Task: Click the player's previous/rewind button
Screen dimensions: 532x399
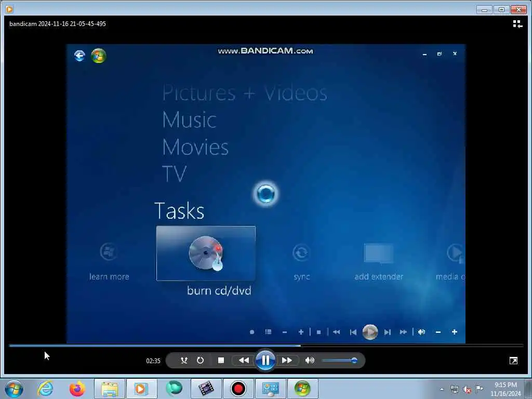Action: point(244,361)
